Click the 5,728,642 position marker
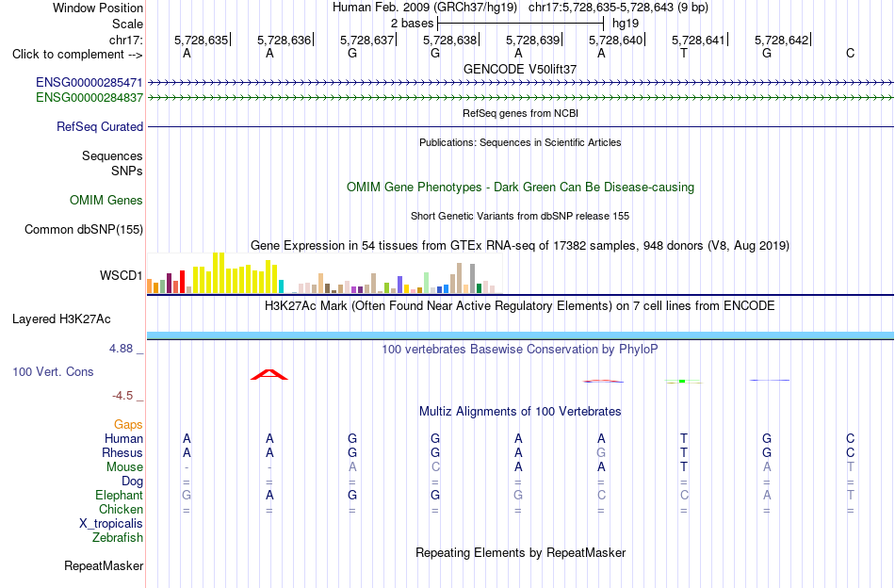Screen dimensions: 895x588 781,40
